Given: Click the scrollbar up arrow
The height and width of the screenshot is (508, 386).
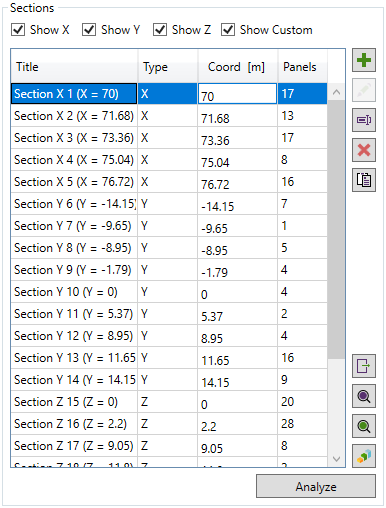Looking at the screenshot, I should tap(336, 92).
